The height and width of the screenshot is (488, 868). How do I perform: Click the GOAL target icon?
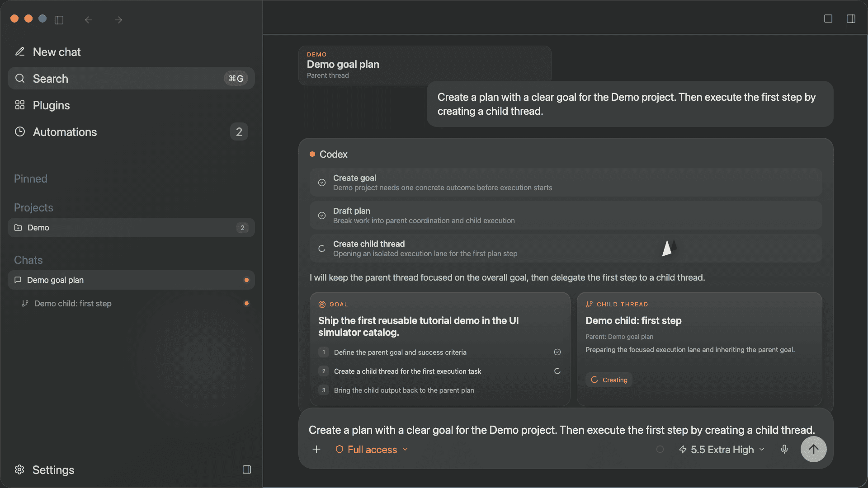coord(322,305)
